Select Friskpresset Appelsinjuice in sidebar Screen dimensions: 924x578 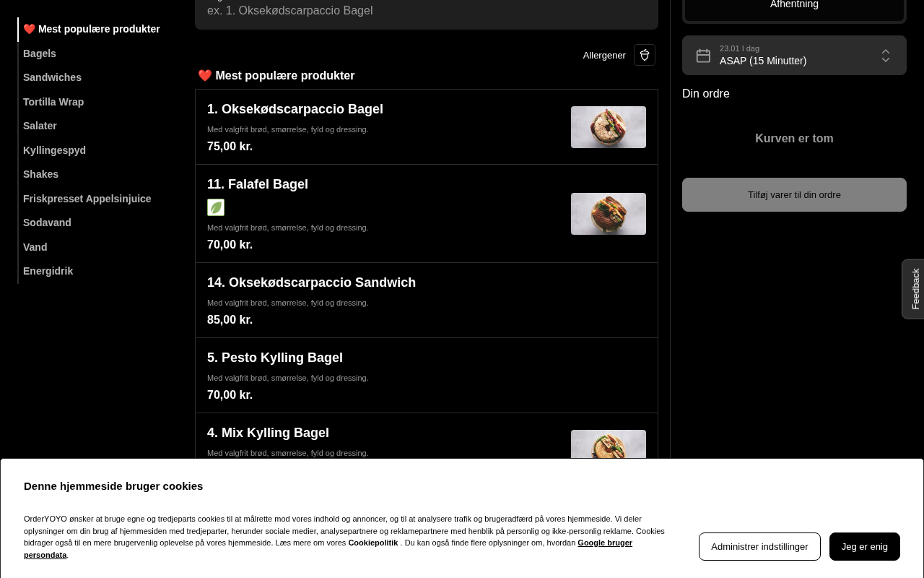click(x=87, y=199)
